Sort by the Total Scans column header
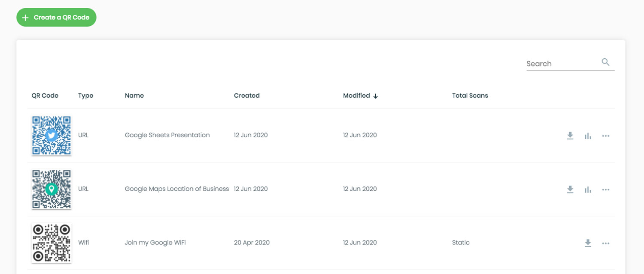Image resolution: width=644 pixels, height=274 pixels. 470,96
